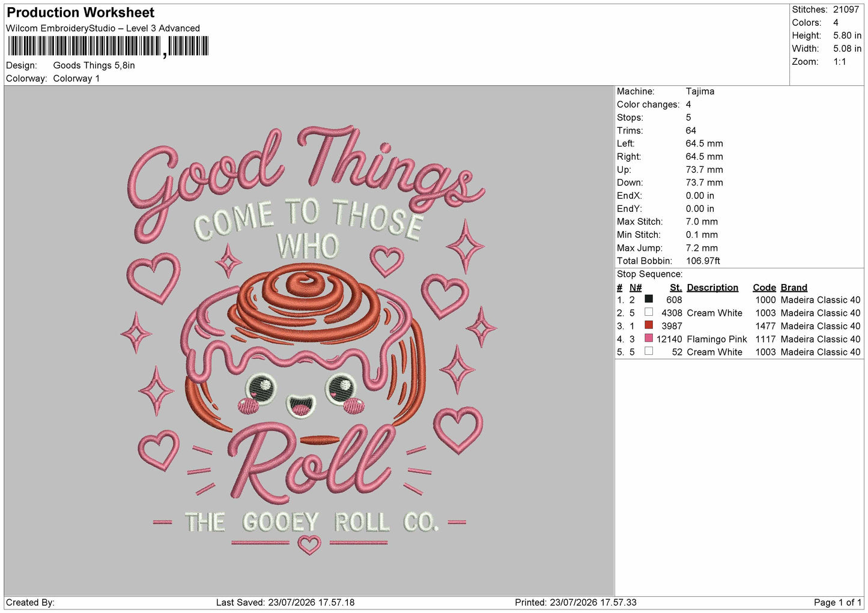
Task: Click the 'Page 1 of 1' indicator
Action: point(837,602)
